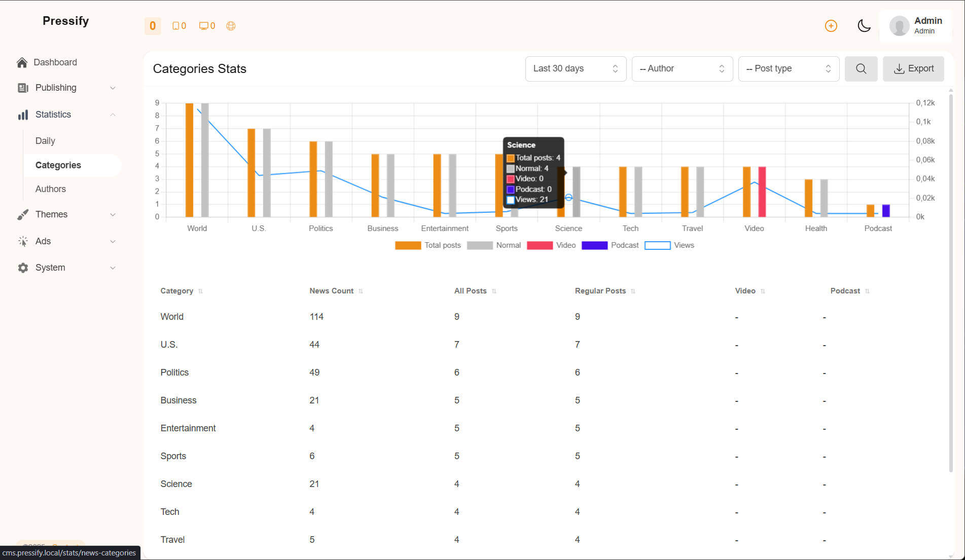Click the Admin avatar picture
The width and height of the screenshot is (965, 560).
(x=899, y=26)
